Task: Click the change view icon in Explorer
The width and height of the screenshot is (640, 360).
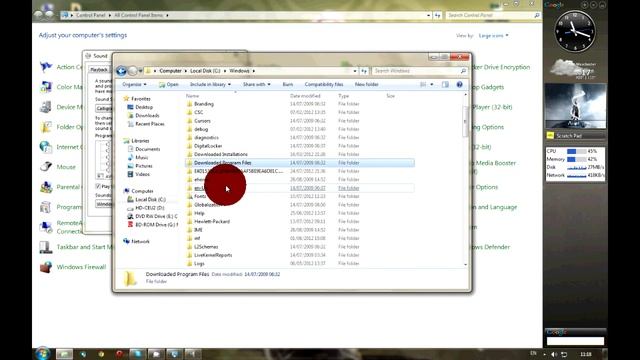Action: 423,84
